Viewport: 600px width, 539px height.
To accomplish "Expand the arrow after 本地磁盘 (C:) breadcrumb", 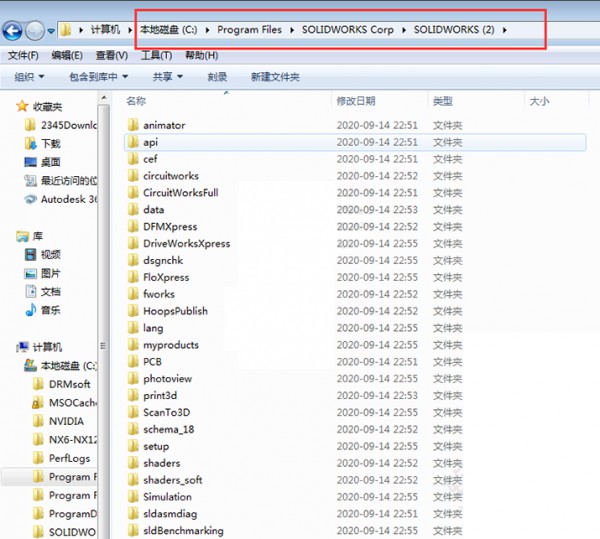I will (207, 30).
